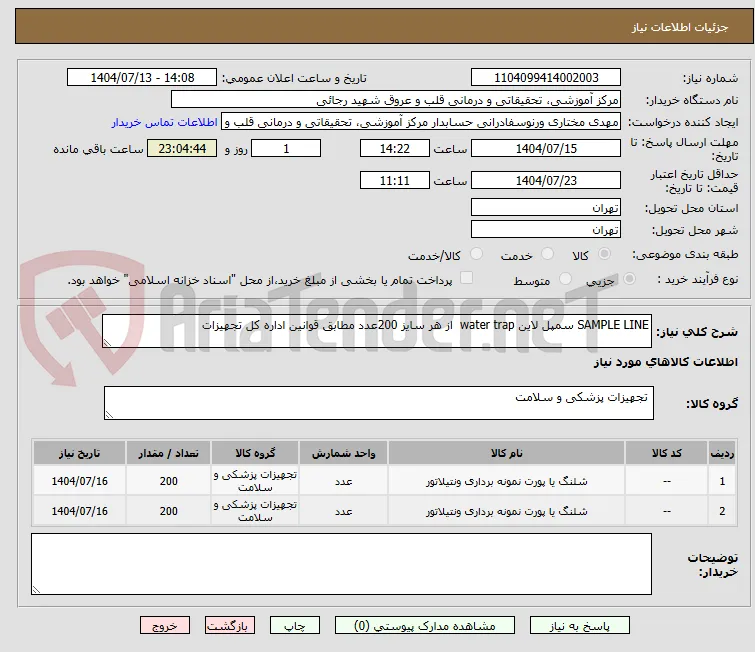Image resolution: width=755 pixels, height=652 pixels.
Task: Select the کالا/خدمت radio button
Action: pos(476,254)
